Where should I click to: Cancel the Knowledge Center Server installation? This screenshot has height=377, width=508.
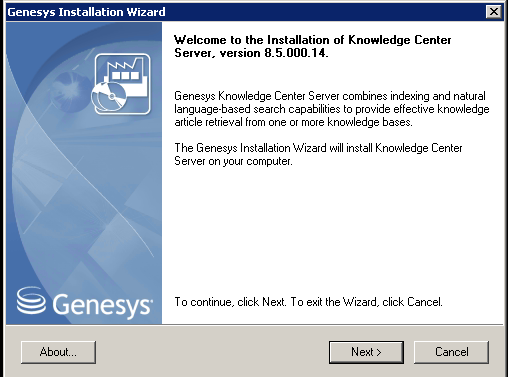tap(451, 352)
